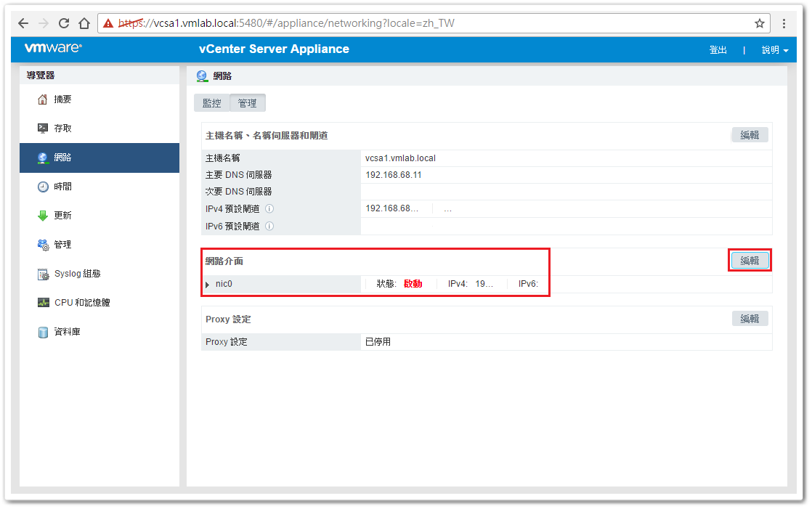Reload the page with refresh icon
The image size is (812, 509).
pos(64,23)
